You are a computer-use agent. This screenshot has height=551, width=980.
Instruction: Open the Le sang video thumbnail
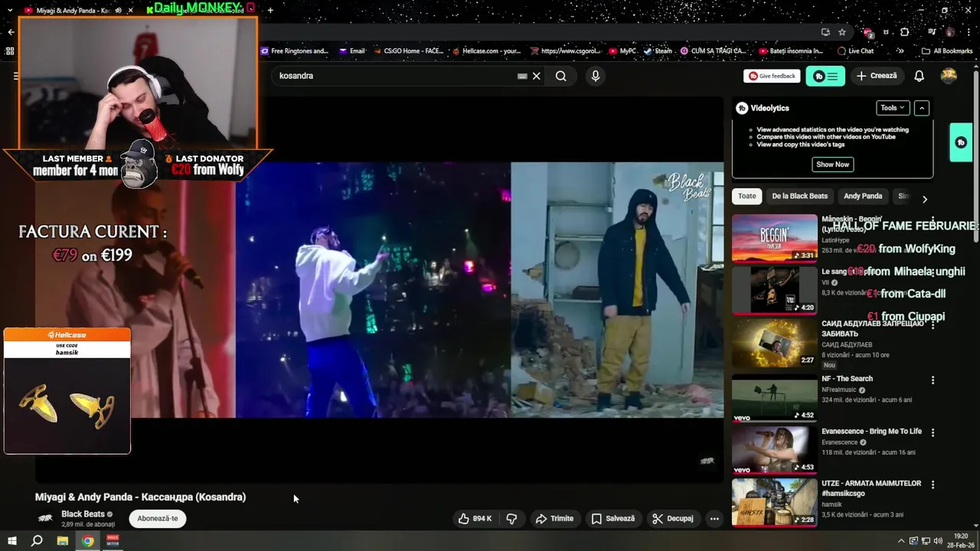[774, 290]
